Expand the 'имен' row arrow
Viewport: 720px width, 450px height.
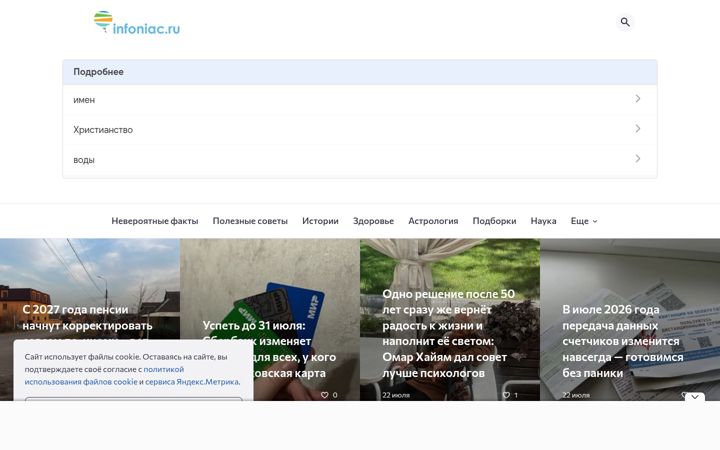pyautogui.click(x=638, y=99)
